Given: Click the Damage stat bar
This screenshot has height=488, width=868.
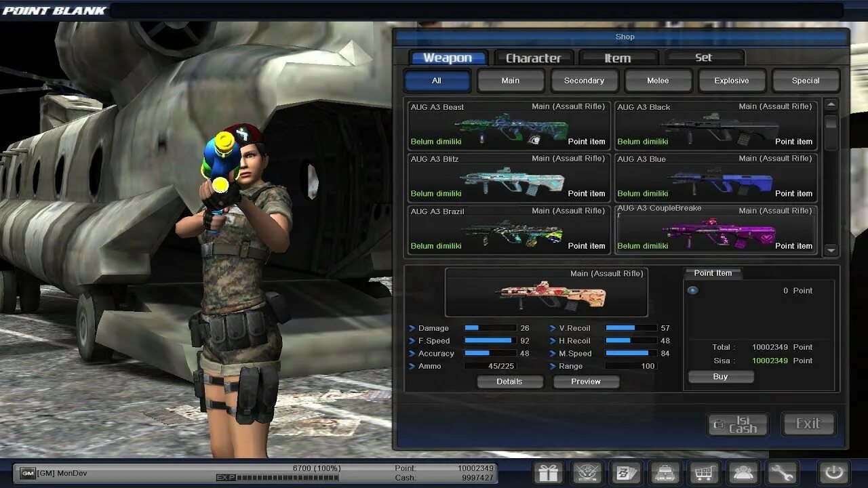Looking at the screenshot, I should point(490,328).
